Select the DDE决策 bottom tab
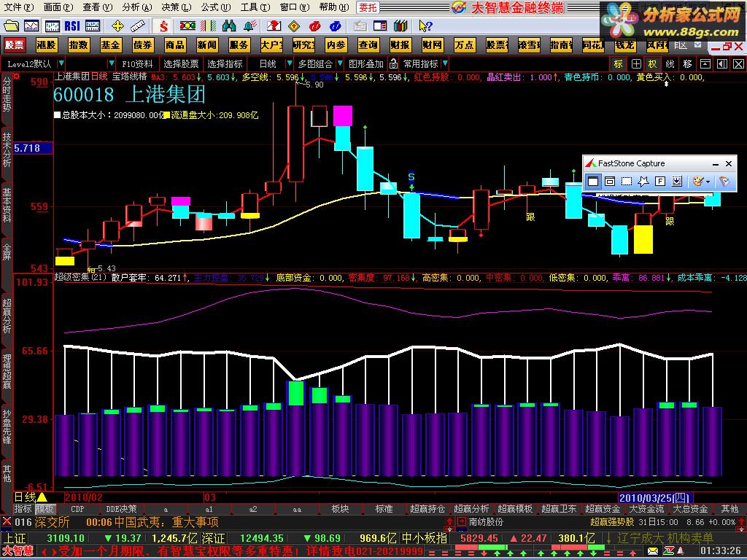This screenshot has height=560, width=747. pos(121,509)
